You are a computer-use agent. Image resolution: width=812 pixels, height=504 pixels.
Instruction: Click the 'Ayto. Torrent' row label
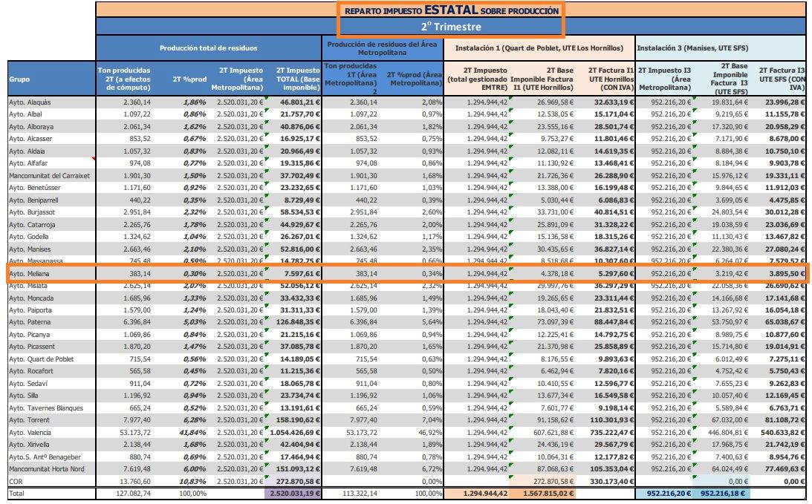pyautogui.click(x=51, y=420)
